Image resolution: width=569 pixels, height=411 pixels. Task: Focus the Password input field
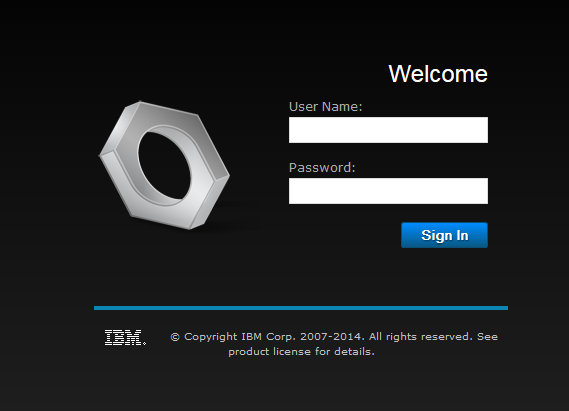[388, 191]
